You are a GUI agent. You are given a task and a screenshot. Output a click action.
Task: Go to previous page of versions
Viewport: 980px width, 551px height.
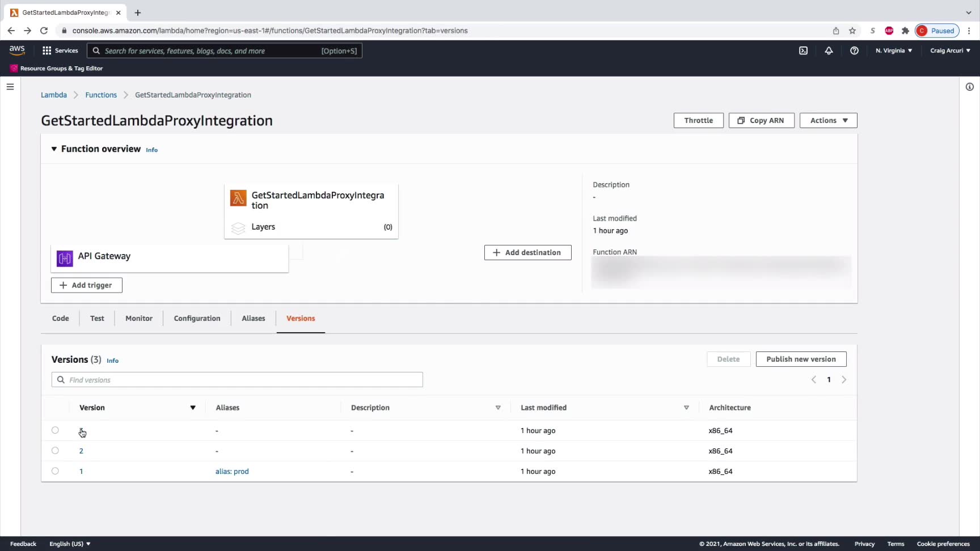pos(814,380)
